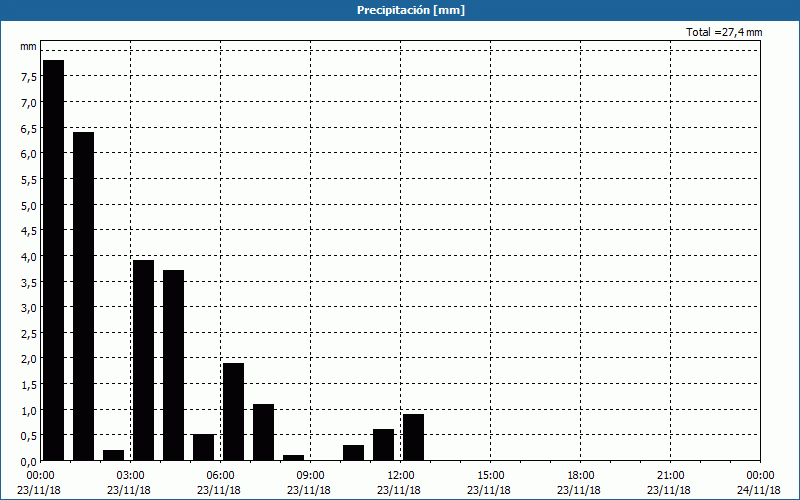This screenshot has height=500, width=800.
Task: Click the 0,0 y-axis value
Action: tap(29, 461)
